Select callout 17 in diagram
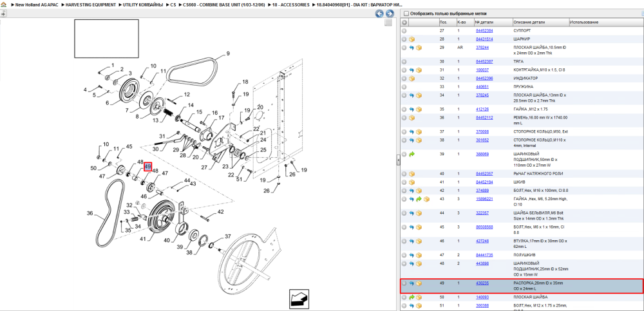The width and height of the screenshot is (644, 311). (x=222, y=117)
